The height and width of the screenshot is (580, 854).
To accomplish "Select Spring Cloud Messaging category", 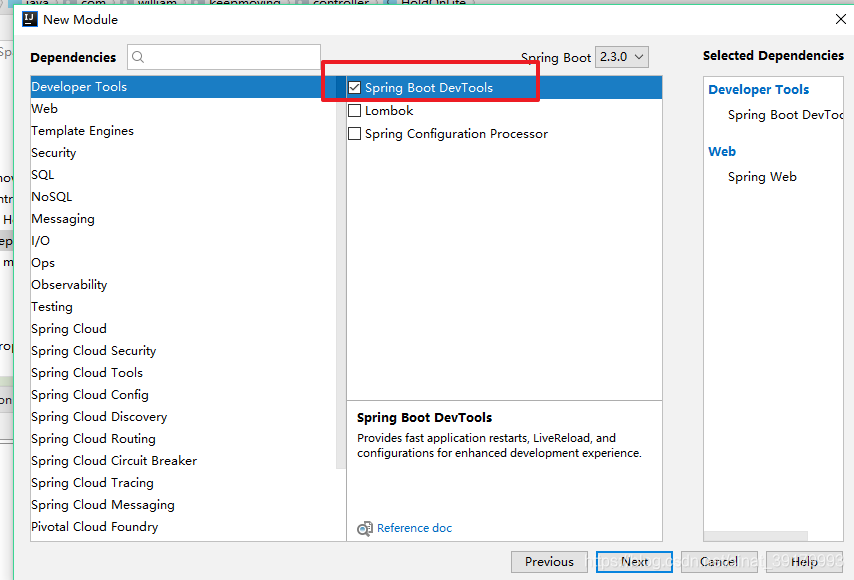I will pyautogui.click(x=184, y=505).
